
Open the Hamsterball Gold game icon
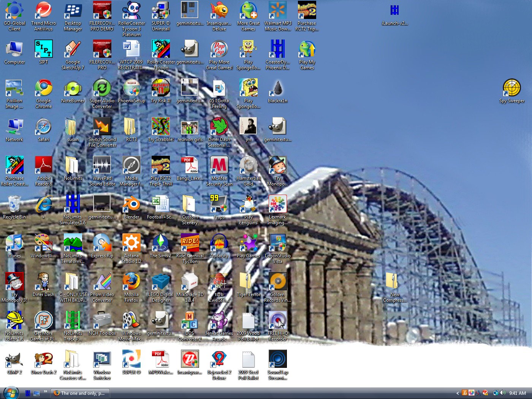click(x=249, y=171)
